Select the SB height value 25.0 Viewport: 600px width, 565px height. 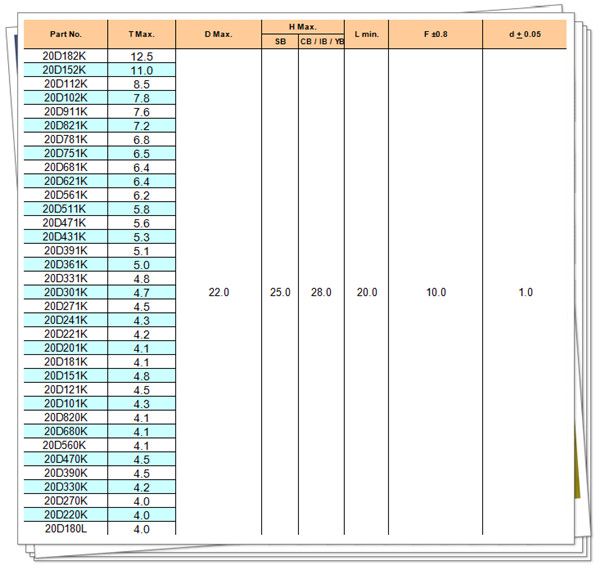pyautogui.click(x=280, y=292)
